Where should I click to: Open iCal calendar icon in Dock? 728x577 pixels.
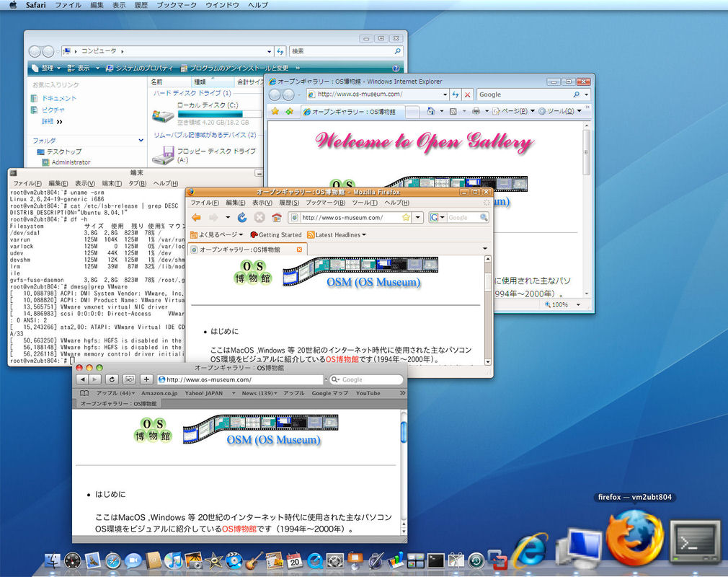[x=294, y=560]
